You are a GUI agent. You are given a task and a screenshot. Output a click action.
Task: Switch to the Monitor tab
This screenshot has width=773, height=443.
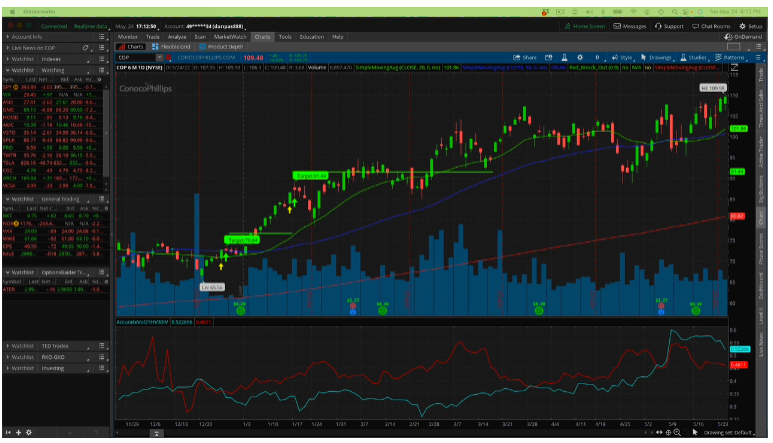point(128,37)
